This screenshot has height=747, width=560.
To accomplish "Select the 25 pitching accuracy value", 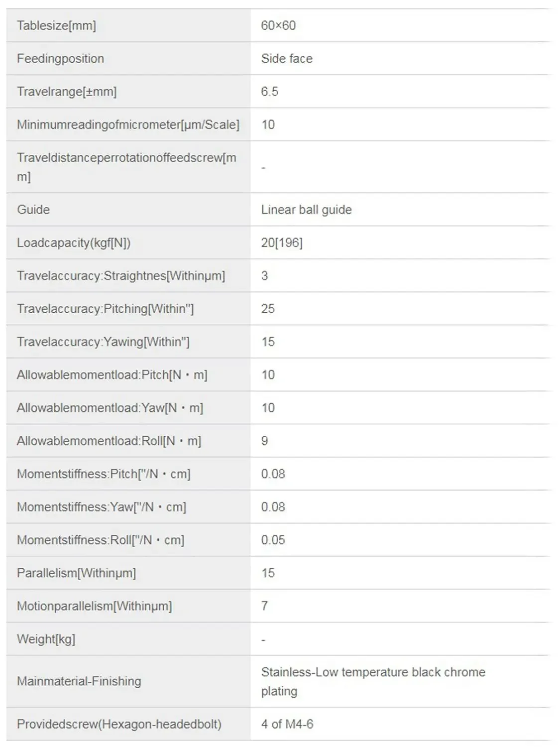I will tap(268, 309).
